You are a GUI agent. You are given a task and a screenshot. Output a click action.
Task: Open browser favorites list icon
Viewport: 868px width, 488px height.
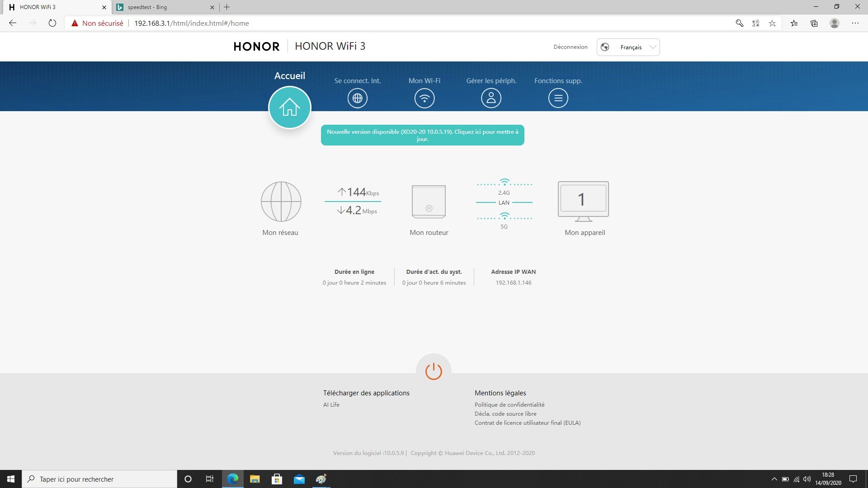(x=794, y=23)
